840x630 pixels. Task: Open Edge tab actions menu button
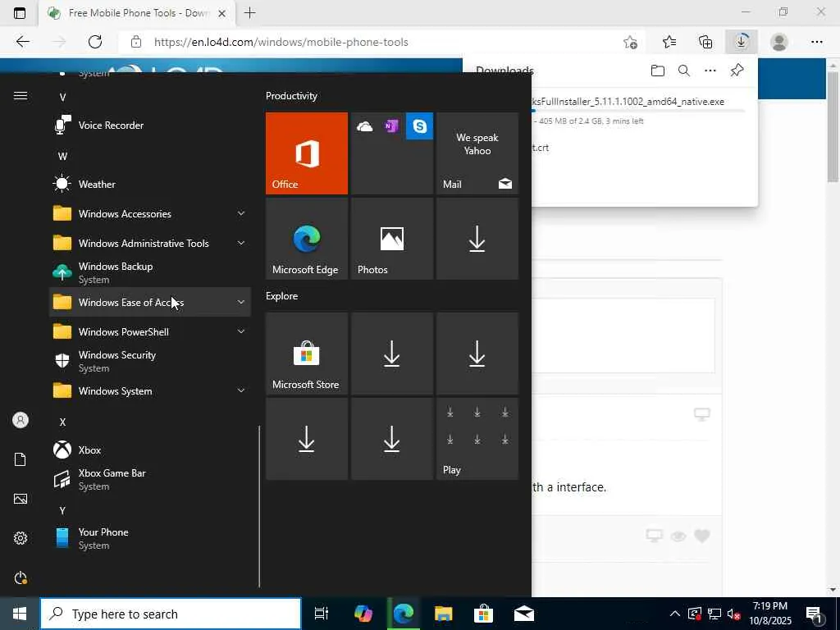point(20,13)
